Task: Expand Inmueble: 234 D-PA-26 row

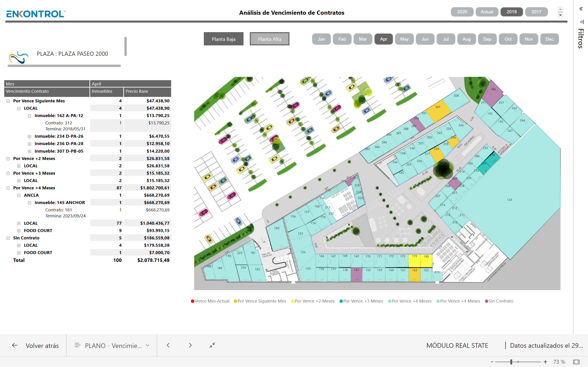Action: [29, 136]
